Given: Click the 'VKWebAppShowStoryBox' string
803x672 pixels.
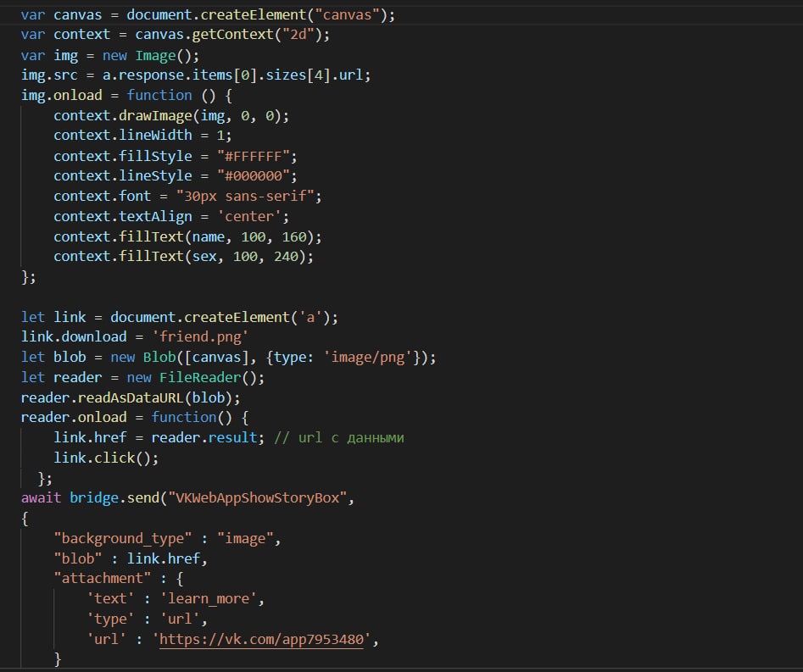Looking at the screenshot, I should click(257, 498).
